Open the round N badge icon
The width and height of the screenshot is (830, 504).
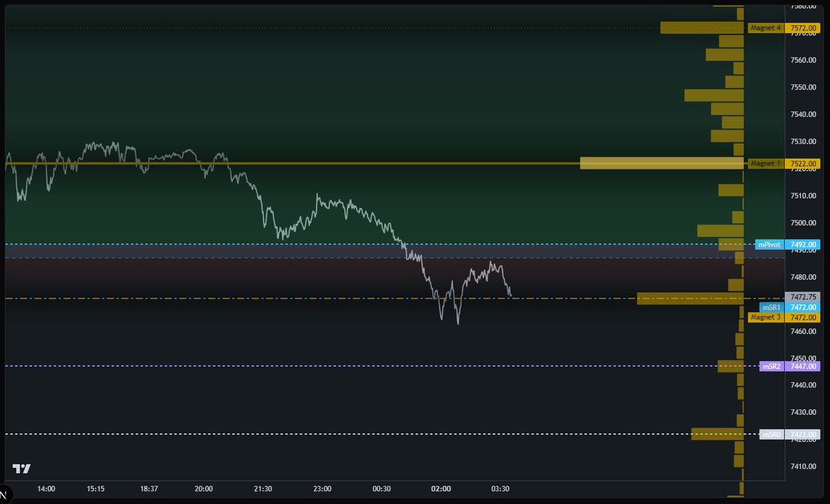[3, 495]
